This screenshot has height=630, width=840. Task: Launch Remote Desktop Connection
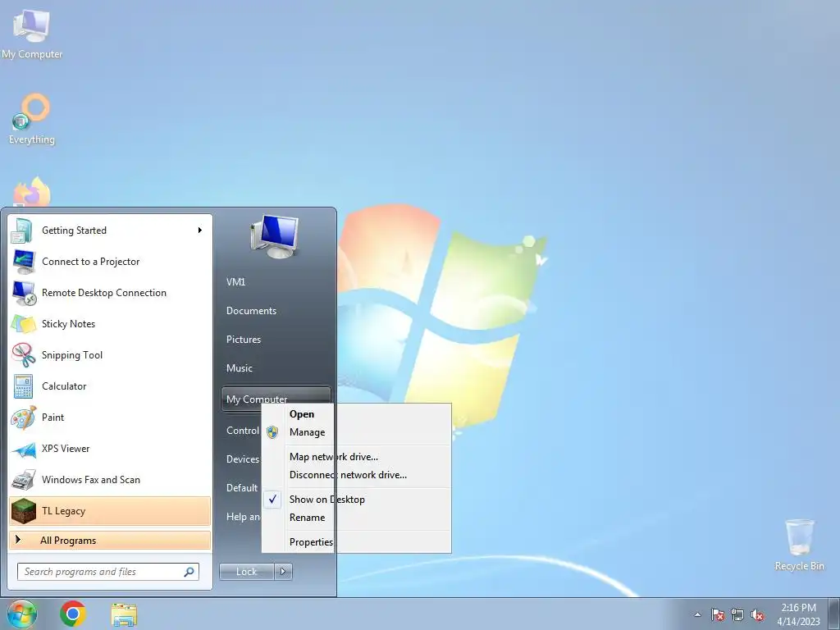click(110, 293)
